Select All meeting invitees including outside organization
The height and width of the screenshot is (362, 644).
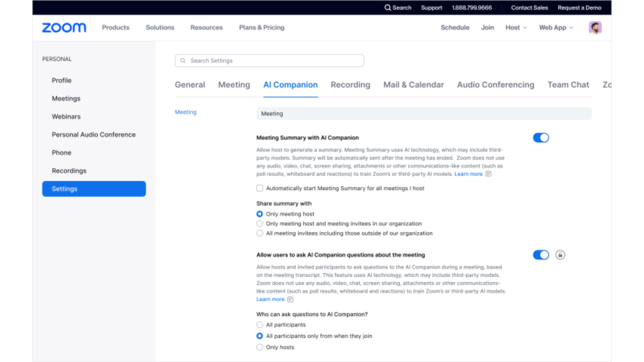(260, 233)
